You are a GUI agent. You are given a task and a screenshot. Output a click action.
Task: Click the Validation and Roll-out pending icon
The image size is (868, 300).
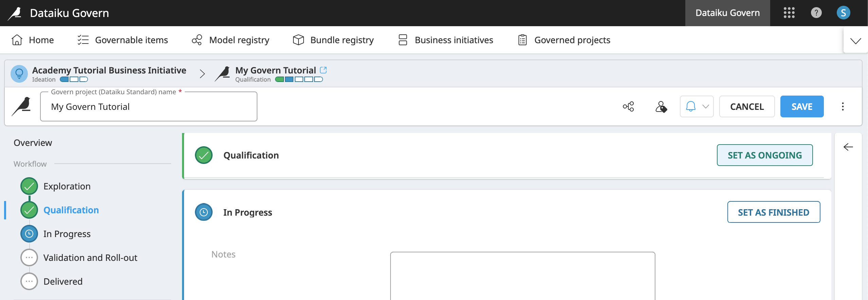[x=29, y=257]
